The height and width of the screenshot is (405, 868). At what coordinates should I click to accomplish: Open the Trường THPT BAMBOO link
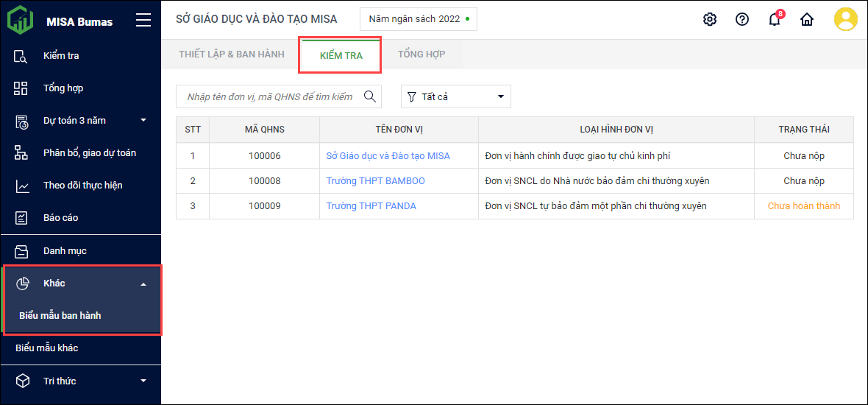point(375,181)
